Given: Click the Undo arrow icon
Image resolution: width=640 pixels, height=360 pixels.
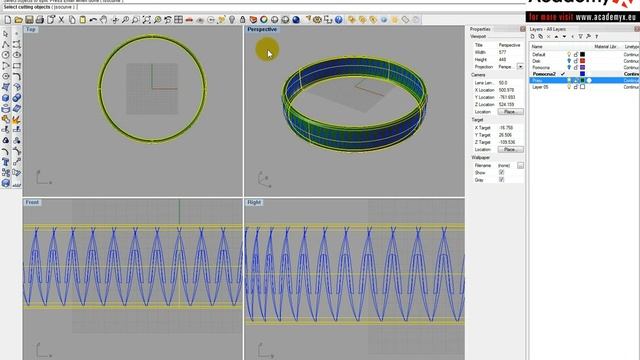Looking at the screenshot, I should (93, 20).
